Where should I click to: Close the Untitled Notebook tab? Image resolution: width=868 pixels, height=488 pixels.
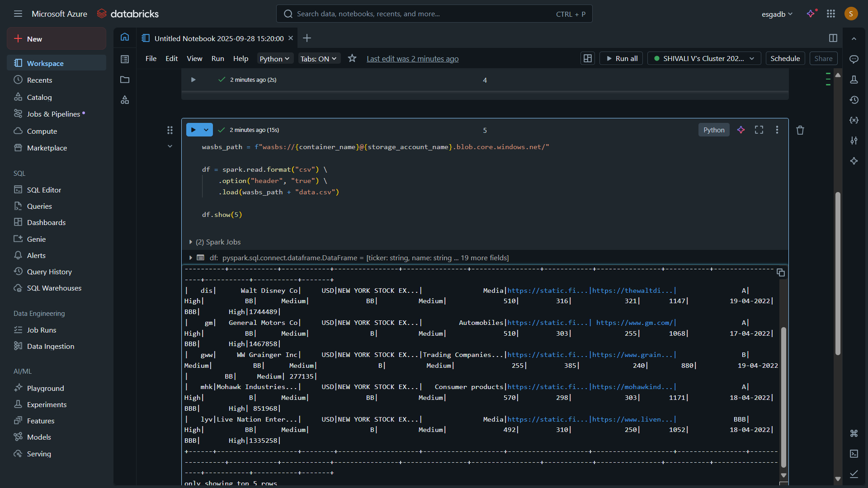click(291, 38)
